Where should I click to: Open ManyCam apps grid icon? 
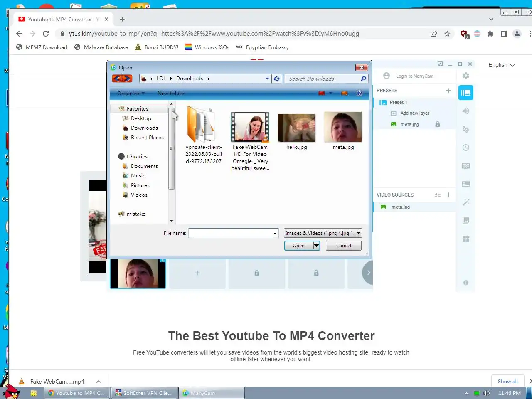pyautogui.click(x=466, y=239)
